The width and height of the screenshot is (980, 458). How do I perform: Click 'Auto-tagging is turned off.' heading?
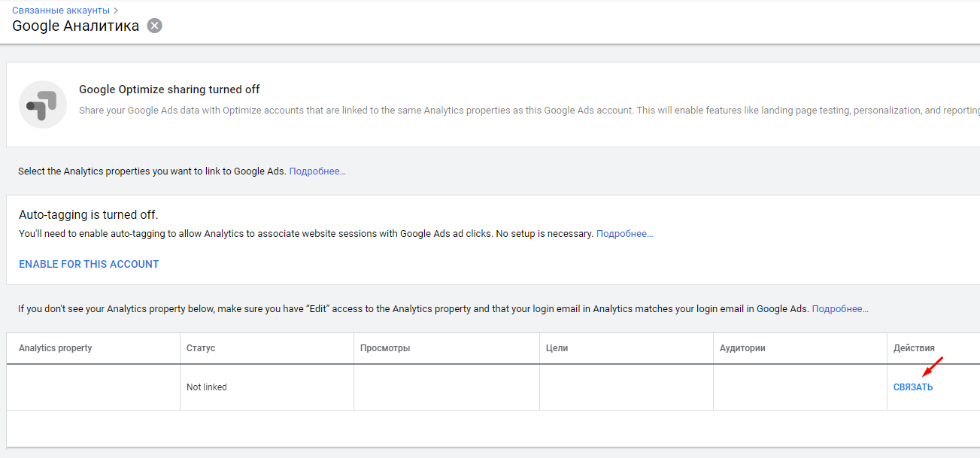(x=89, y=215)
